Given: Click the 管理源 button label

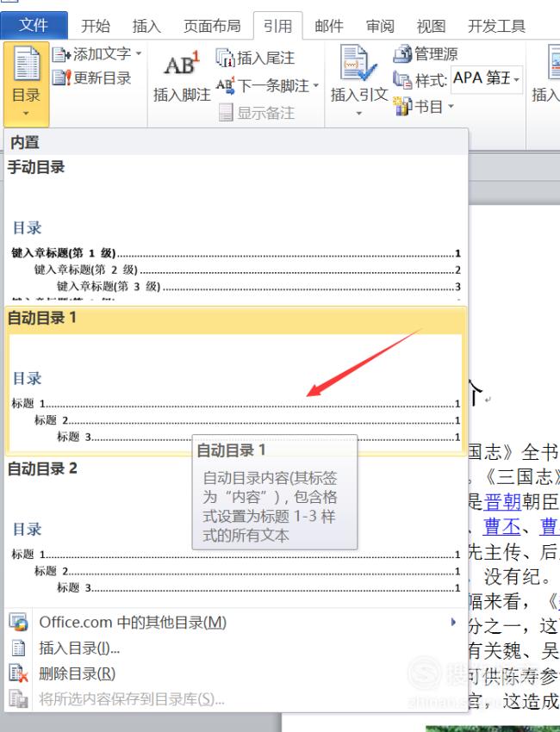Looking at the screenshot, I should coord(436,53).
